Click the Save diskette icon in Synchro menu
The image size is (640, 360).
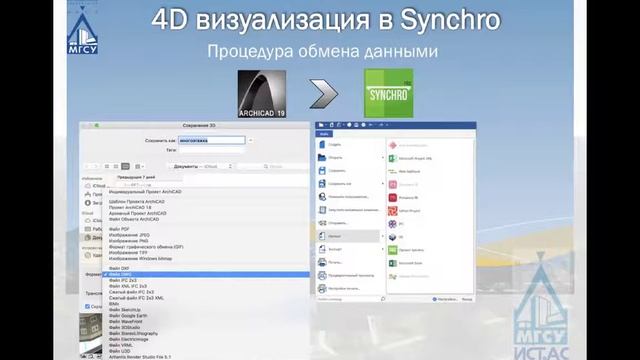click(322, 171)
